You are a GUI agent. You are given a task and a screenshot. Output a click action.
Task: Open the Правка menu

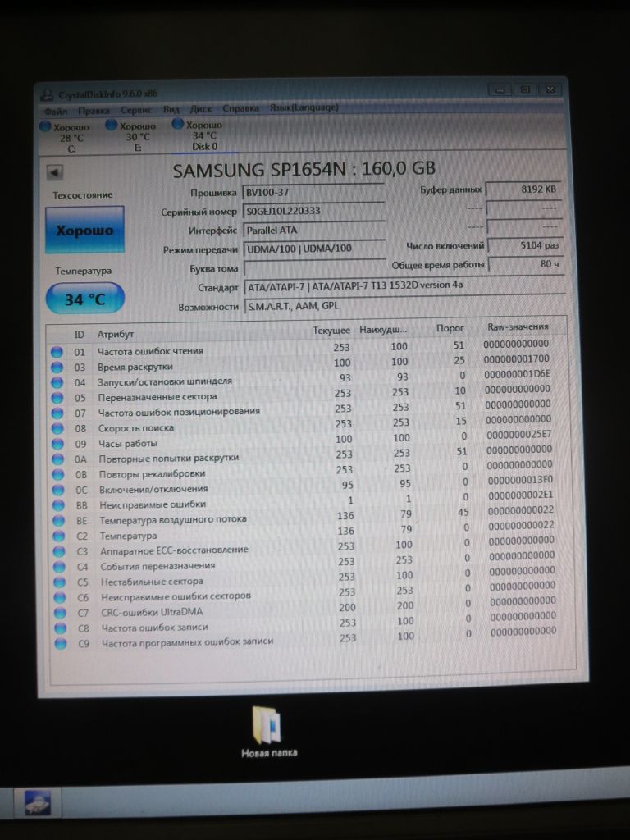(x=94, y=111)
